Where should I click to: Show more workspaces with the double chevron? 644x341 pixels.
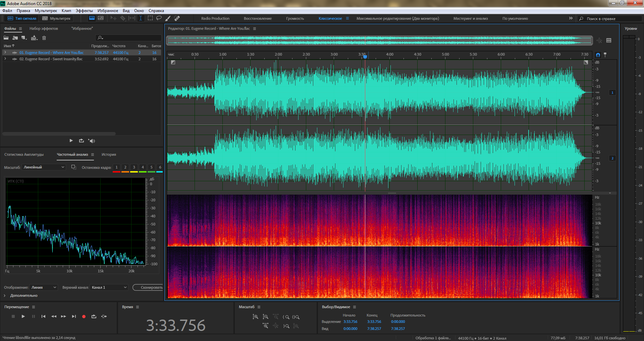[571, 18]
